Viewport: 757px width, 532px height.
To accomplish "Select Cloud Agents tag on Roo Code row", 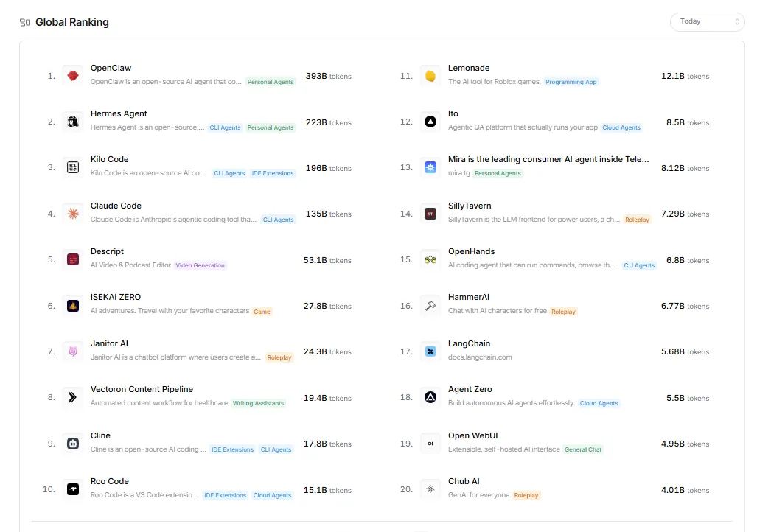I will point(272,495).
